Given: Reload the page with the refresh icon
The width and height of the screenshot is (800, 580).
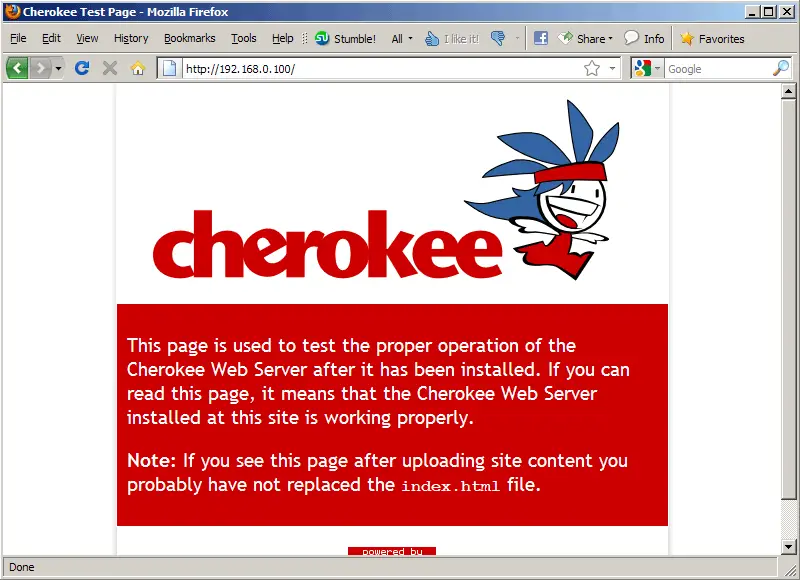Looking at the screenshot, I should point(82,68).
